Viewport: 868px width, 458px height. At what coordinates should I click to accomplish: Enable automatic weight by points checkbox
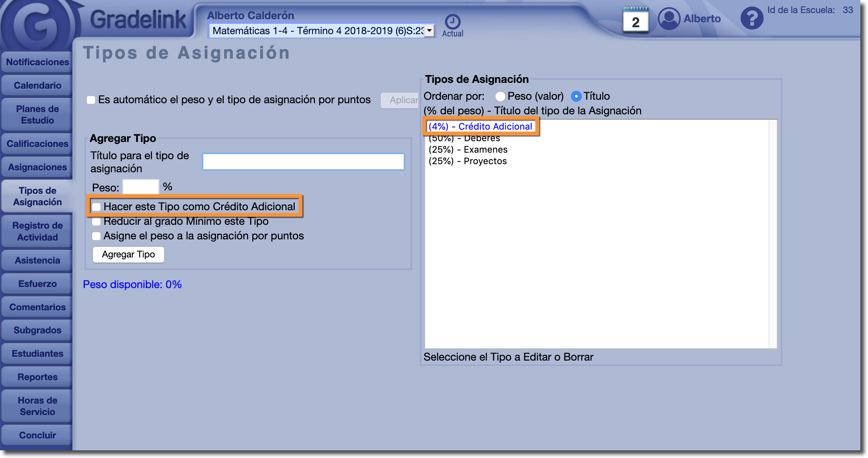pos(91,100)
